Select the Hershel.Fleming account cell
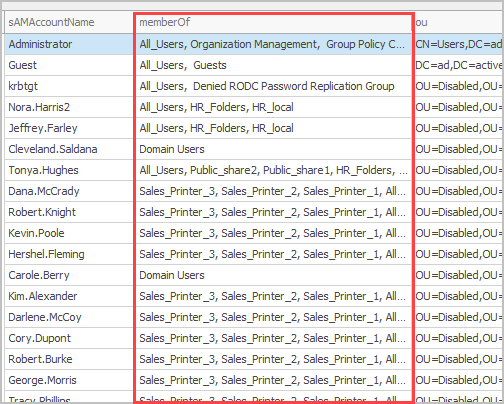 [x=69, y=254]
